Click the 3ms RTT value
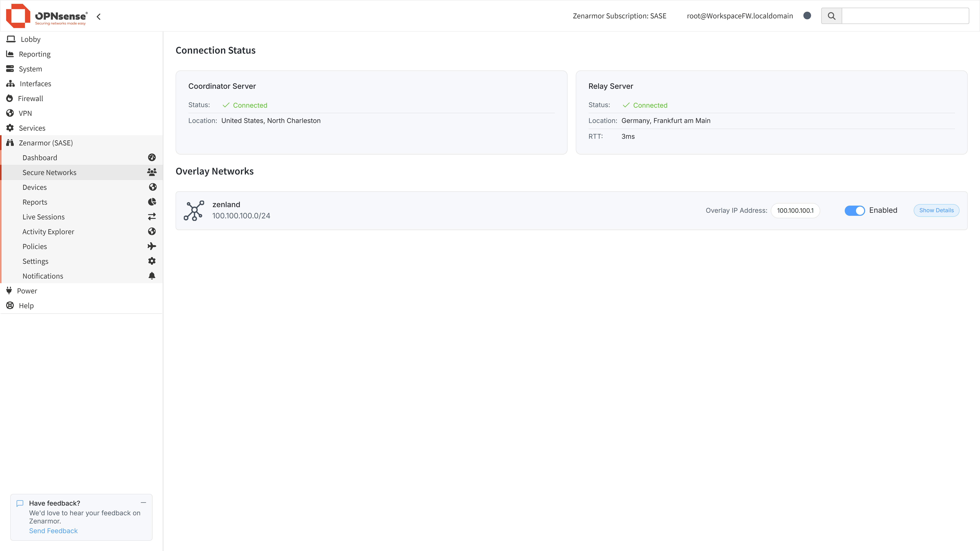This screenshot has height=551, width=980. (628, 136)
